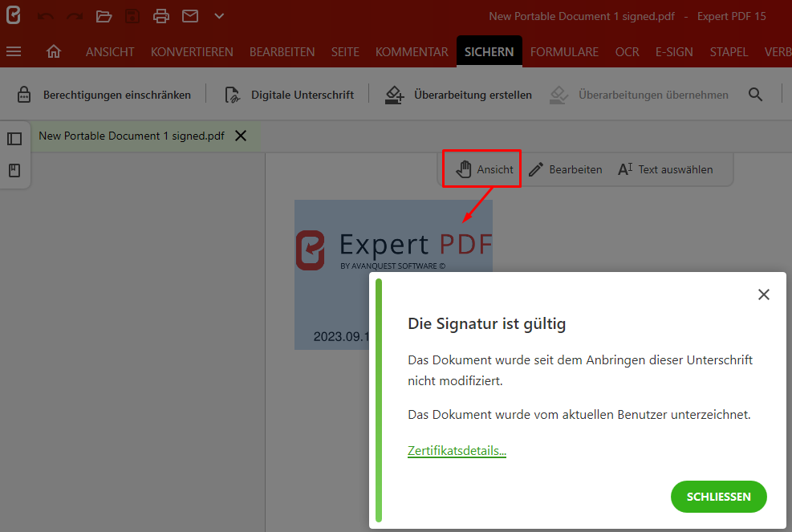
Task: Open the BEARBEITEN ribbon tab
Action: coord(282,52)
